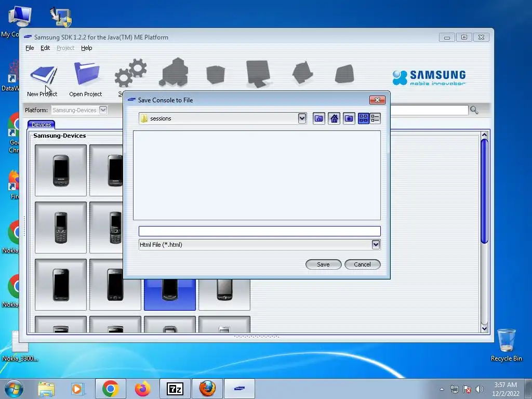
Task: Minimize the Samsung SDK window
Action: [x=447, y=37]
